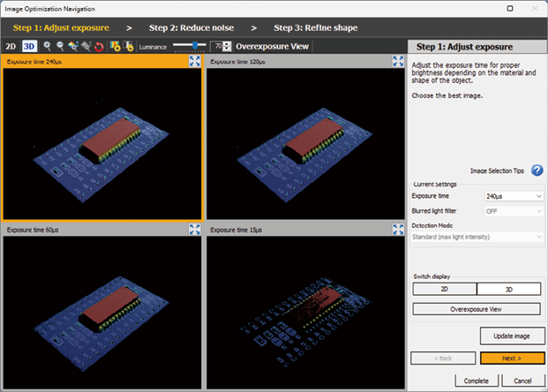
Task: Toggle the 3D view in toolbar
Action: point(28,46)
